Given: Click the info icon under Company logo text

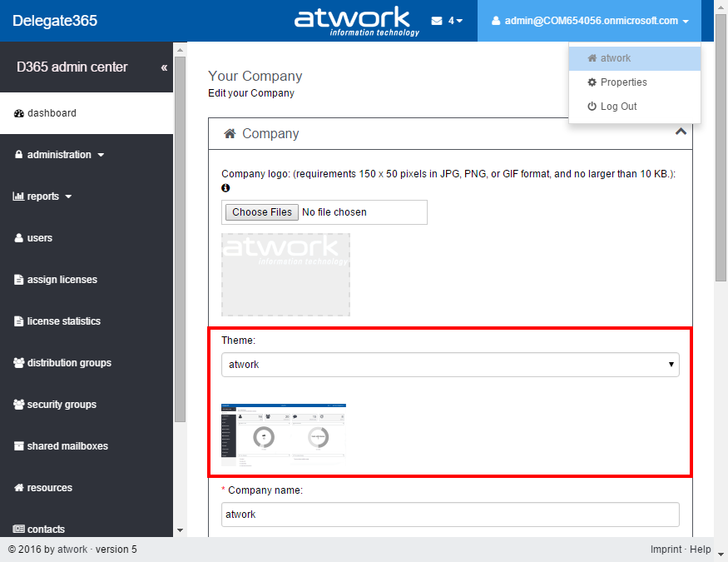Looking at the screenshot, I should [x=225, y=188].
